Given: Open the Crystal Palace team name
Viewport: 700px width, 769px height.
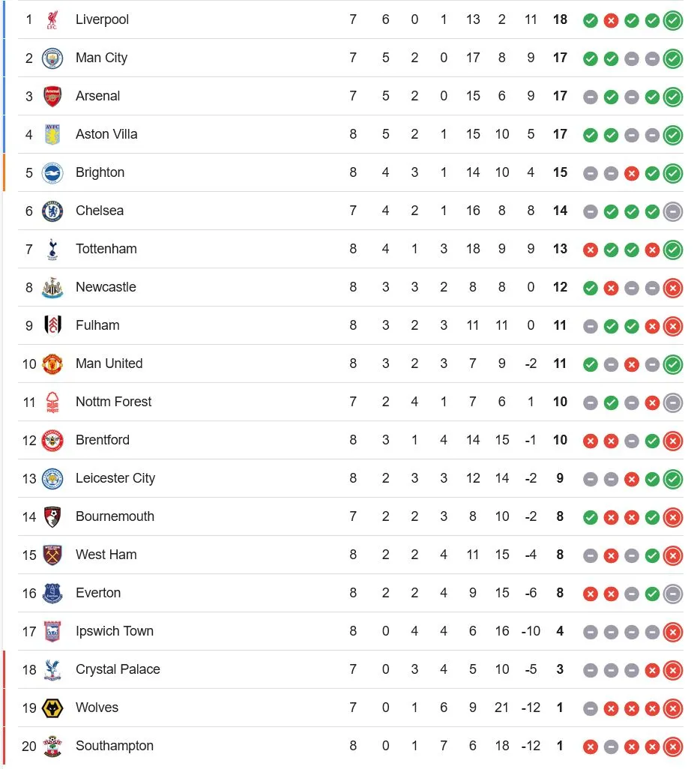Looking at the screenshot, I should click(x=118, y=669).
